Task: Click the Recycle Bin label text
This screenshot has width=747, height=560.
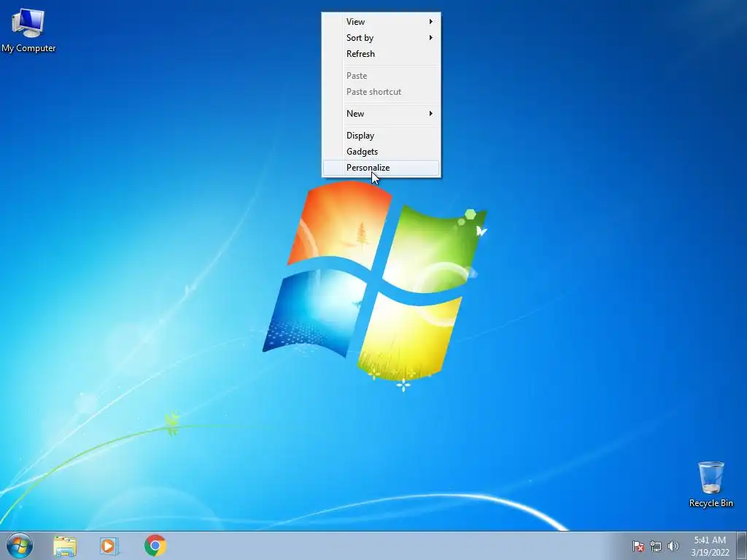Action: coord(711,503)
